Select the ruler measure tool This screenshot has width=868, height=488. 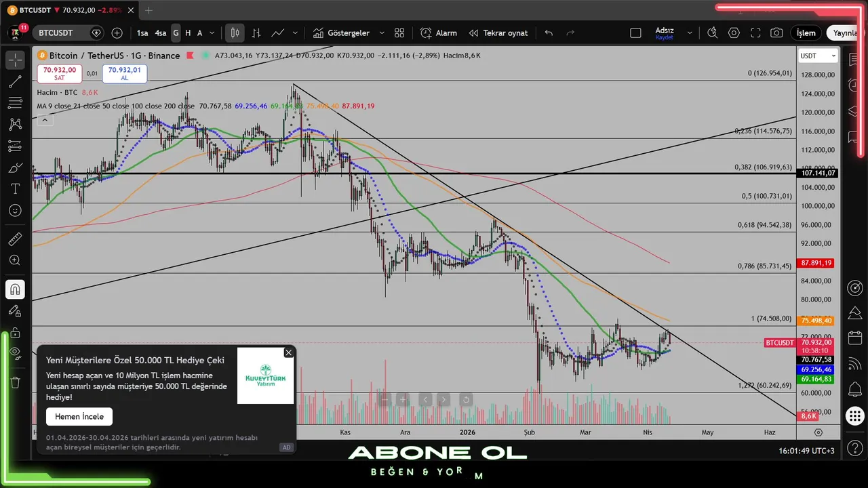[15, 239]
